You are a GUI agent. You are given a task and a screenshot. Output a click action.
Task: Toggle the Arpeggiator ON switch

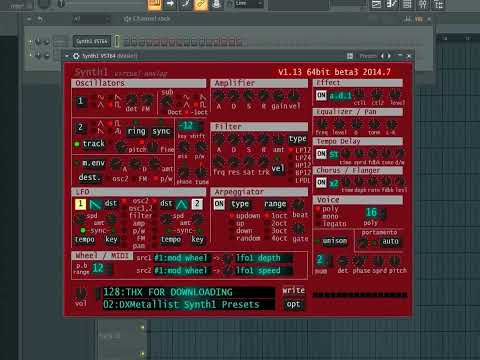(219, 204)
